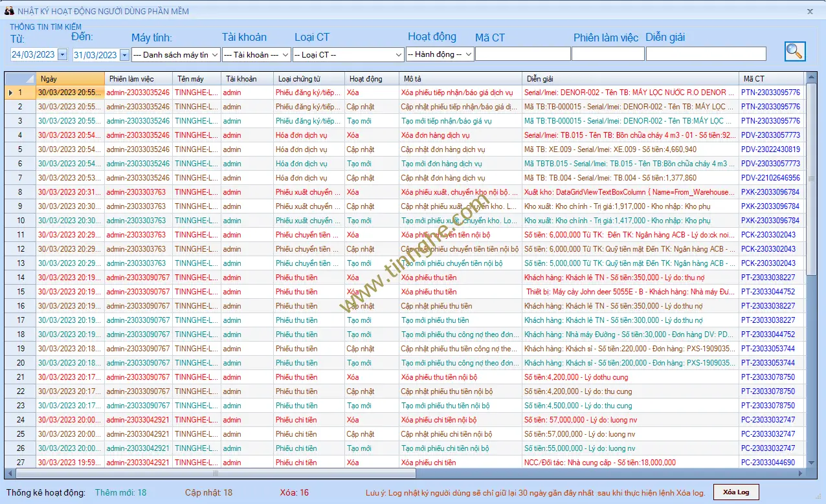The width and height of the screenshot is (826, 504).
Task: Click 'Tạo mới phiếu chi tiền nội bộ' in row 26
Action: tap(460, 448)
